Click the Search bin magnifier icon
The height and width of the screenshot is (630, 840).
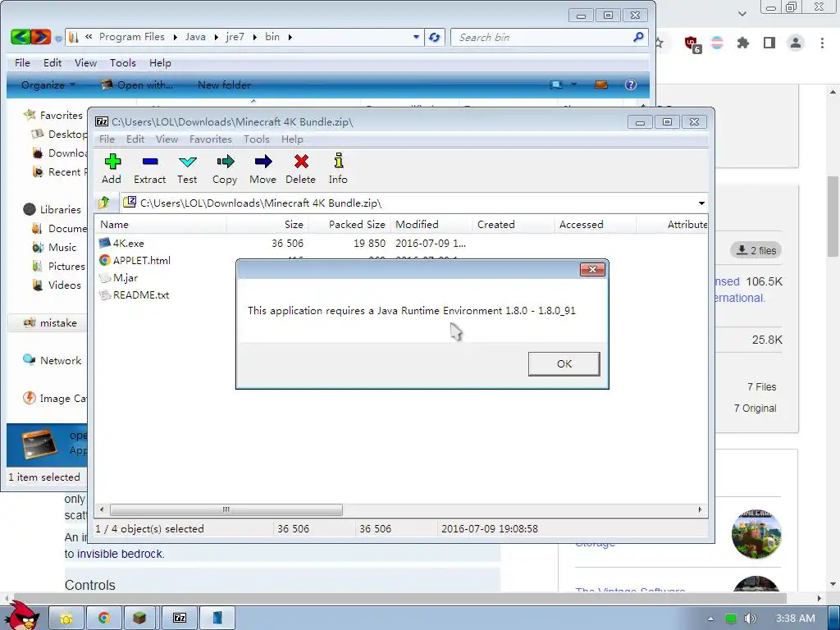click(x=638, y=37)
